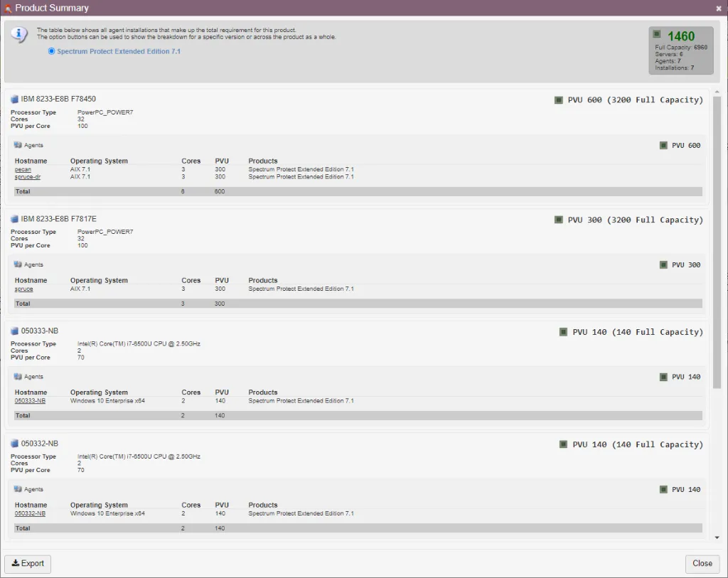The image size is (728, 578).
Task: Click chip icon next to PVU 300 (3200 Full Capacity)
Action: coord(559,220)
